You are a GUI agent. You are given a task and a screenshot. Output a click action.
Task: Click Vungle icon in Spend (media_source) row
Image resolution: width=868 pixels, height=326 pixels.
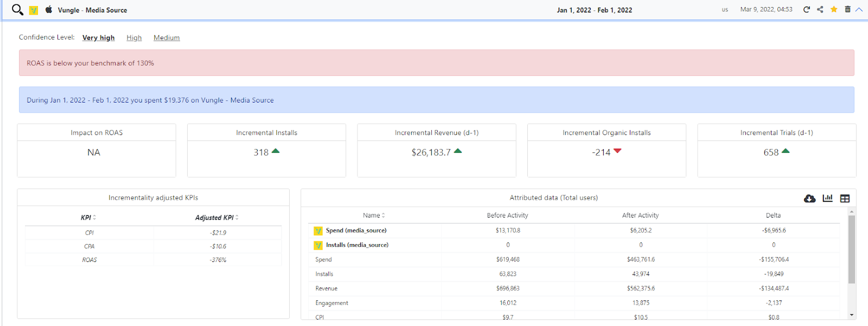(318, 231)
